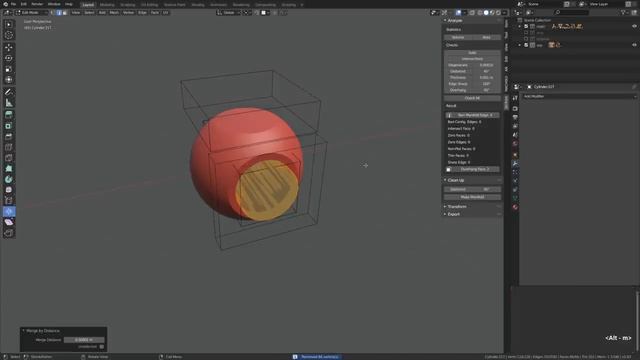
Task: Click the Overhang angle field
Action: coord(472,90)
